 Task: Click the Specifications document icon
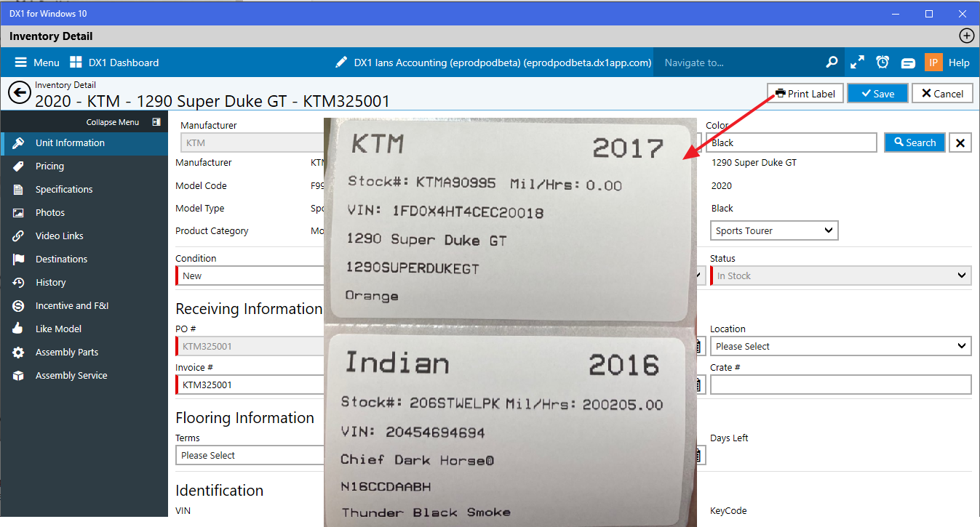(19, 190)
